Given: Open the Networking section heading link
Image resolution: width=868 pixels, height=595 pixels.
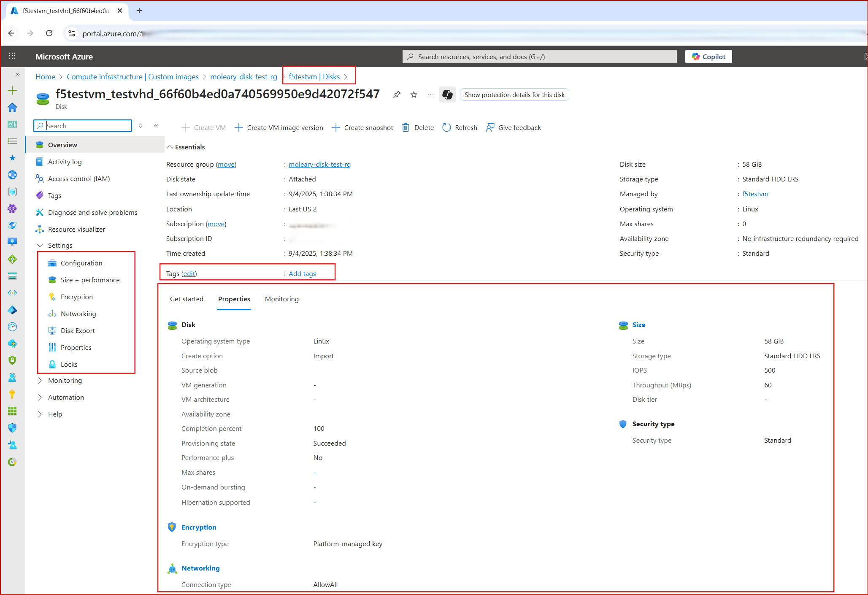Looking at the screenshot, I should coord(200,568).
